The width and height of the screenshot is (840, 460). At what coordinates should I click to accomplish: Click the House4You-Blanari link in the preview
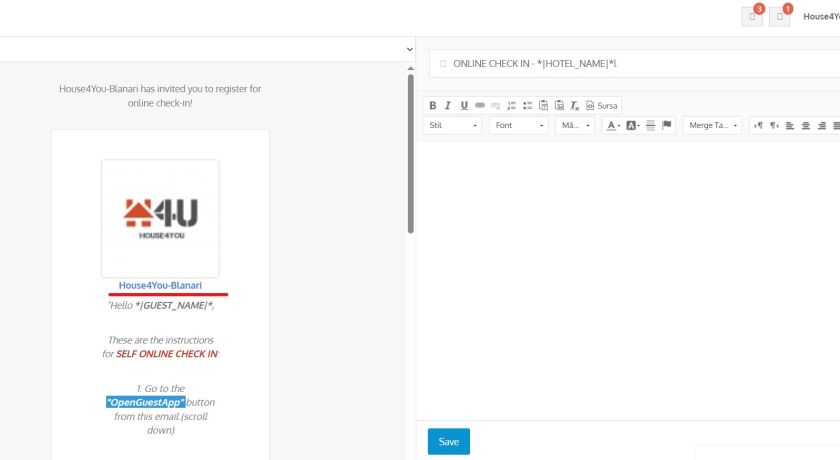click(x=160, y=285)
